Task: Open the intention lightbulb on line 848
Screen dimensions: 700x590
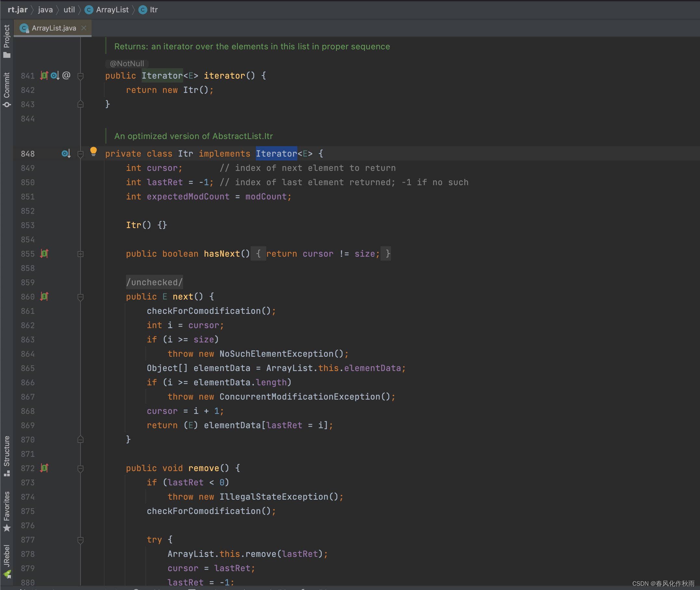Action: click(93, 151)
